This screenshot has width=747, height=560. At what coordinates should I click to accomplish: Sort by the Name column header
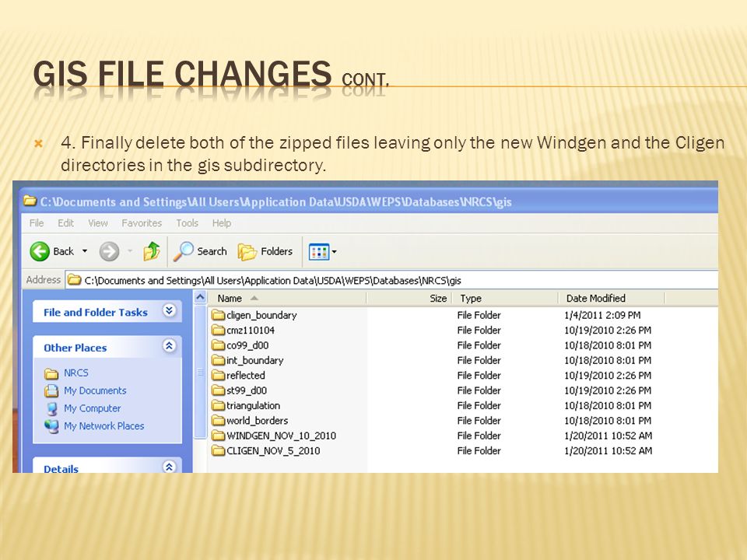(x=287, y=298)
